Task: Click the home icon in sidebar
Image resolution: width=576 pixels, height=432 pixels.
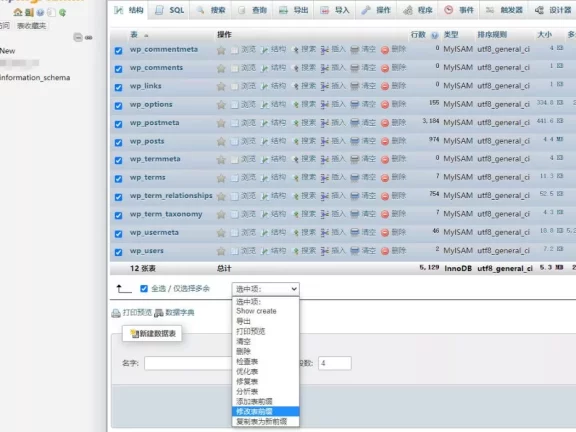Action: coord(18,12)
